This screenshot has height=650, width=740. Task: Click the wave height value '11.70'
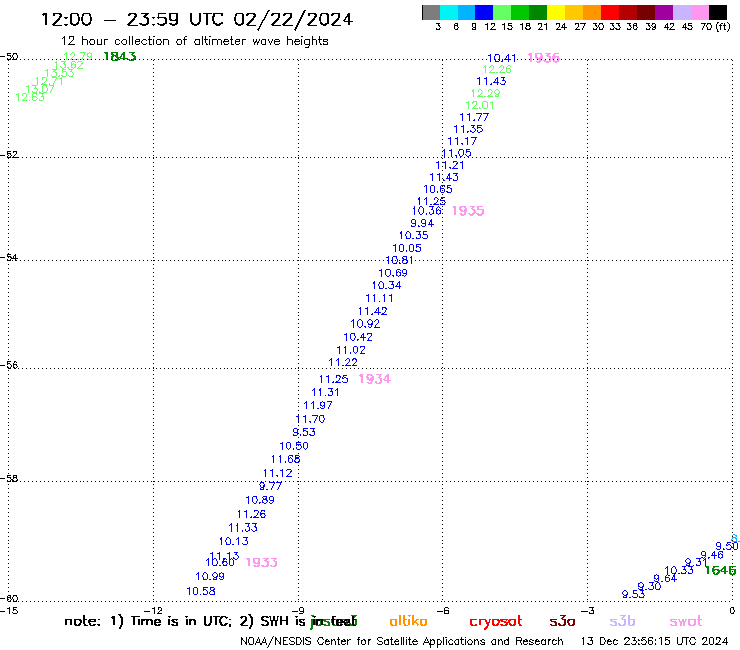(x=310, y=419)
